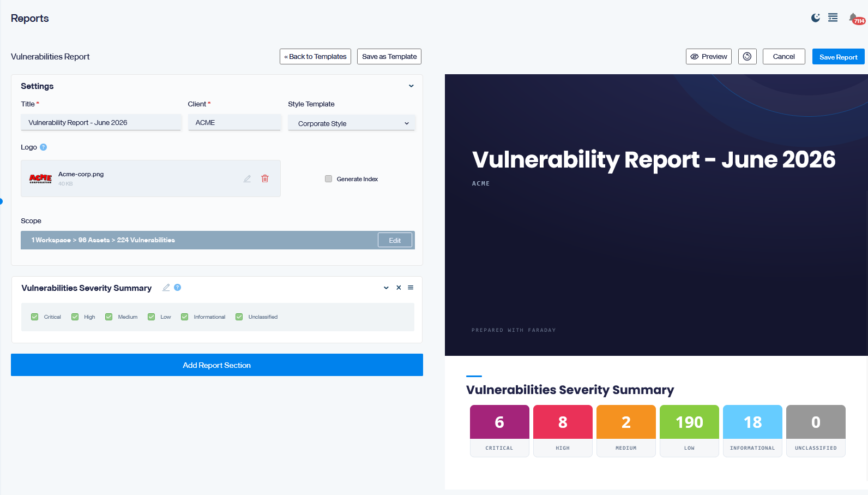Viewport: 868px width, 495px height.
Task: Uncheck the Critical severity checkbox
Action: click(35, 317)
